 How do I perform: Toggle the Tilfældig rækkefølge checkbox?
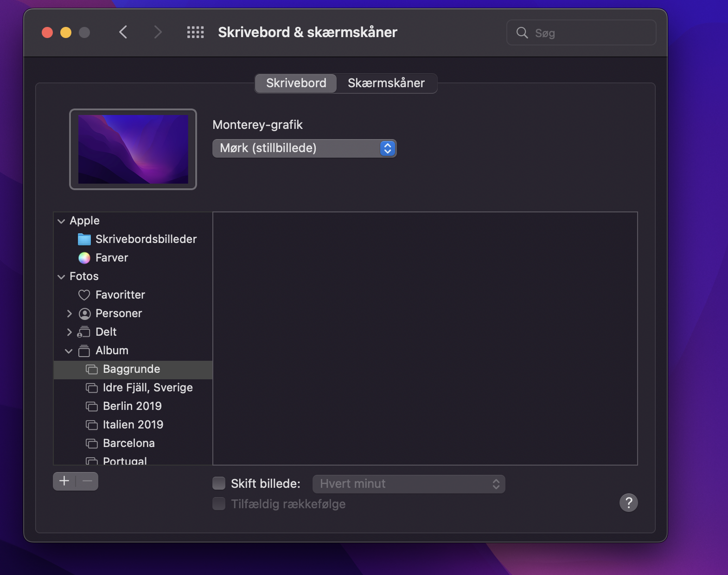click(219, 504)
